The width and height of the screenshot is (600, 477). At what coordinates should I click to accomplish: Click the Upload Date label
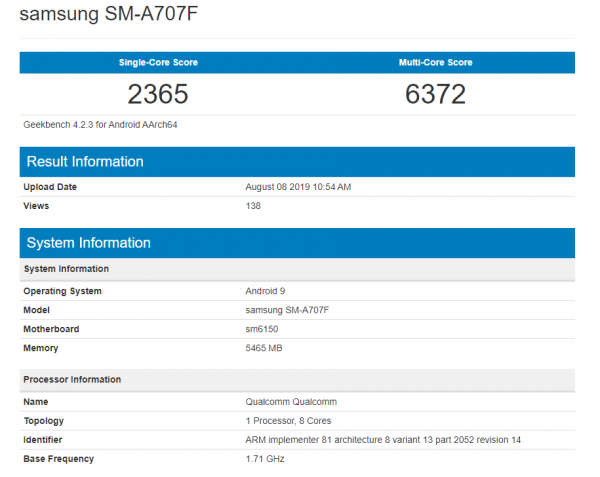(50, 187)
